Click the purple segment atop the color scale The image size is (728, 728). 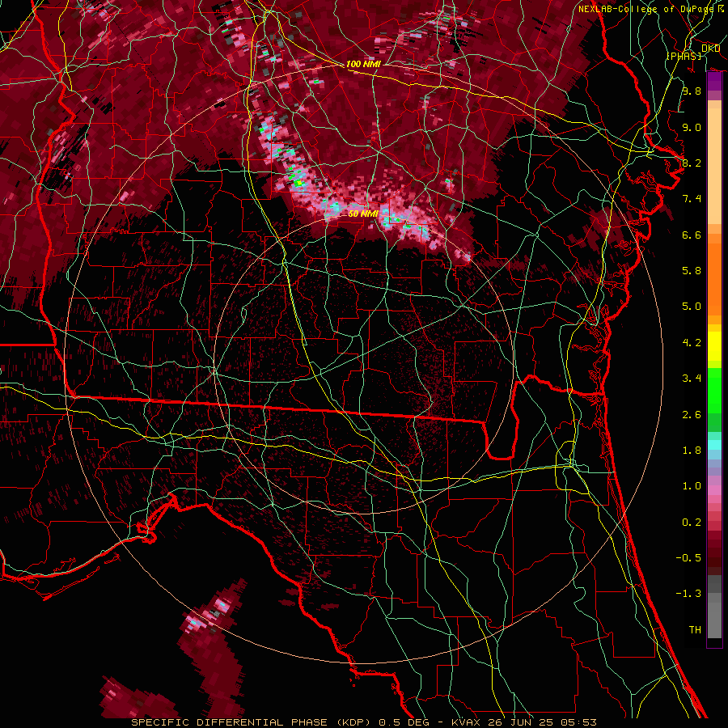pyautogui.click(x=714, y=82)
